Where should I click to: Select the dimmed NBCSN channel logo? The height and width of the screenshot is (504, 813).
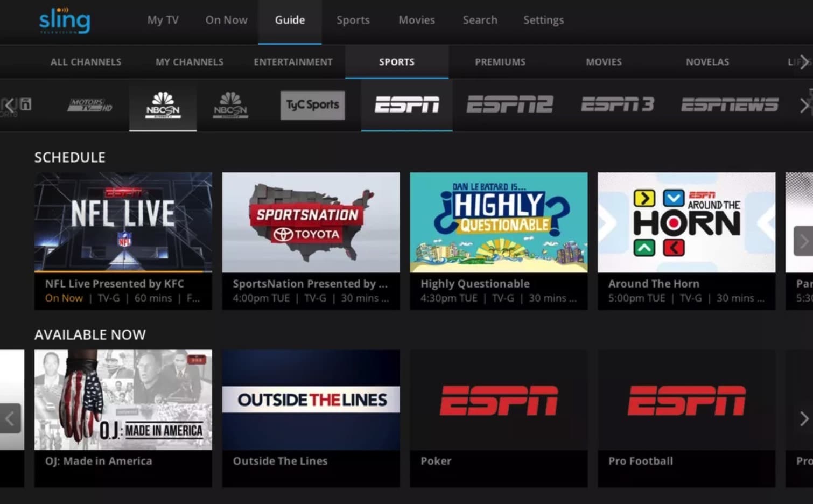click(230, 104)
